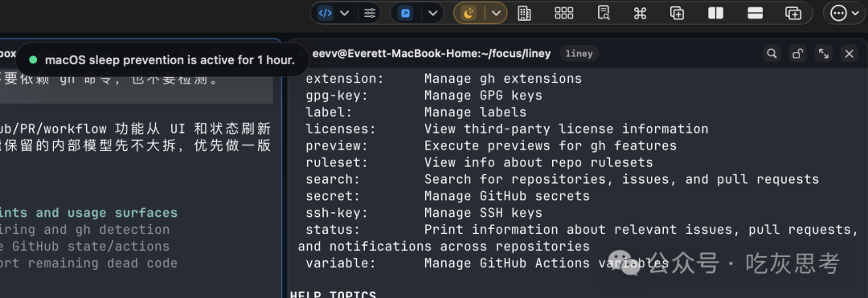This screenshot has height=298, width=868.
Task: Click the 'ruleset:' command line
Action: [x=479, y=162]
